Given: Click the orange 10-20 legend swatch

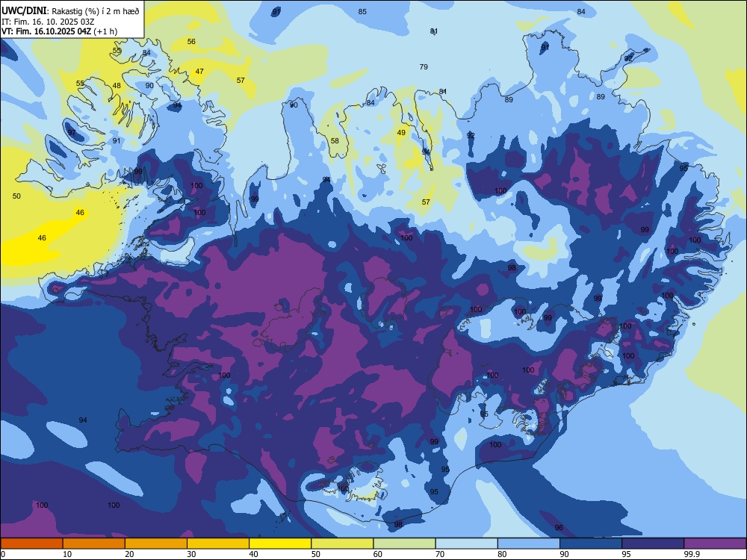Looking at the screenshot, I should 94,544.
